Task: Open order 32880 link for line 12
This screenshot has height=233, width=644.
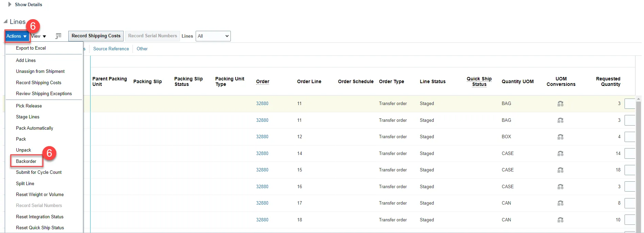Action: 262,137
